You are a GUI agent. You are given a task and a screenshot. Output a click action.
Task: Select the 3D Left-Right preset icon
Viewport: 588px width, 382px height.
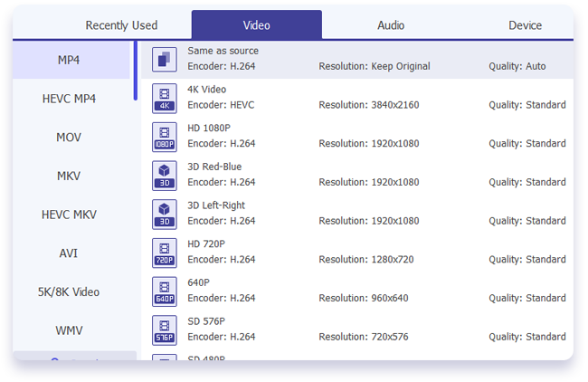[x=164, y=215]
